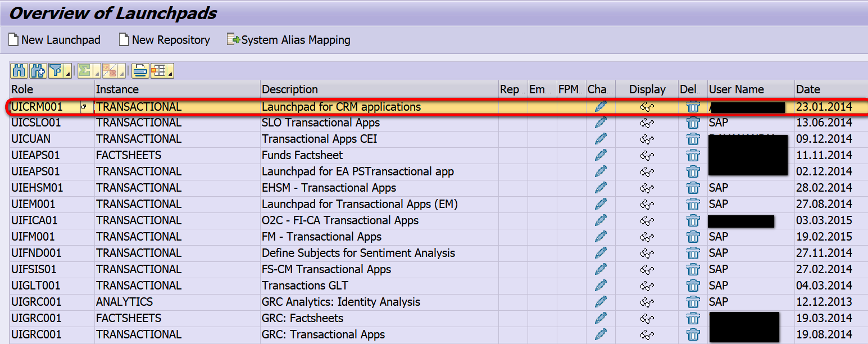Viewport: 868px width, 344px height.
Task: Click the Find Next binoculars icon
Action: pyautogui.click(x=38, y=70)
